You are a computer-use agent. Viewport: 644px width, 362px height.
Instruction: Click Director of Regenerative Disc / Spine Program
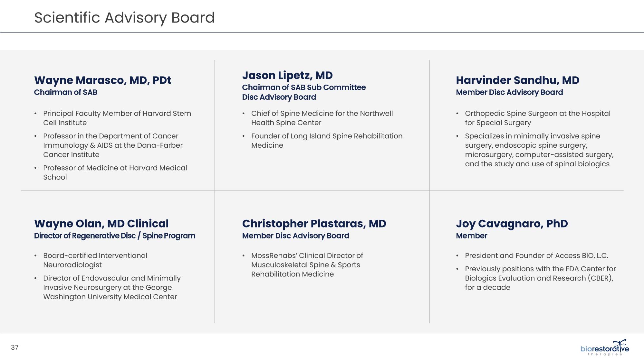tap(114, 236)
